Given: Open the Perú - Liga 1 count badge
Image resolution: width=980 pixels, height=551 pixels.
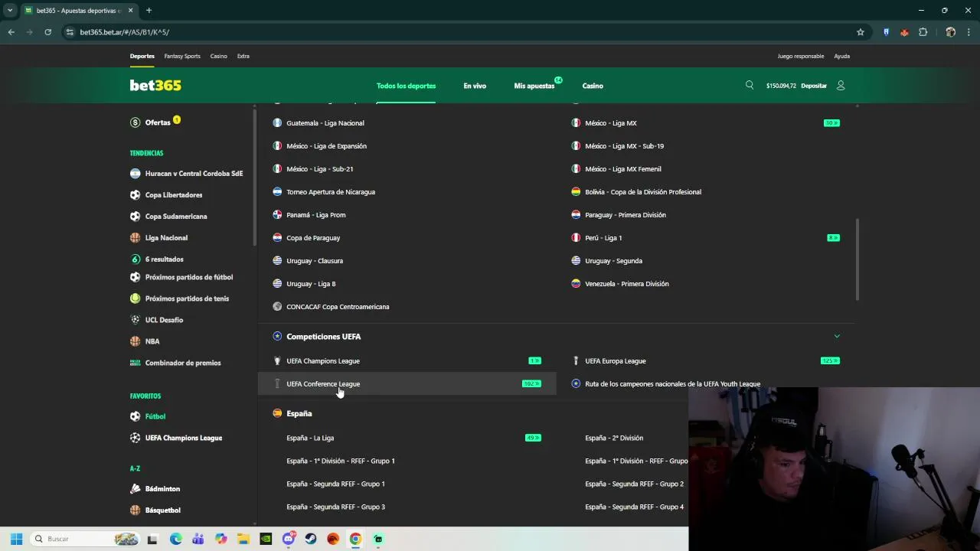Looking at the screenshot, I should [833, 238].
